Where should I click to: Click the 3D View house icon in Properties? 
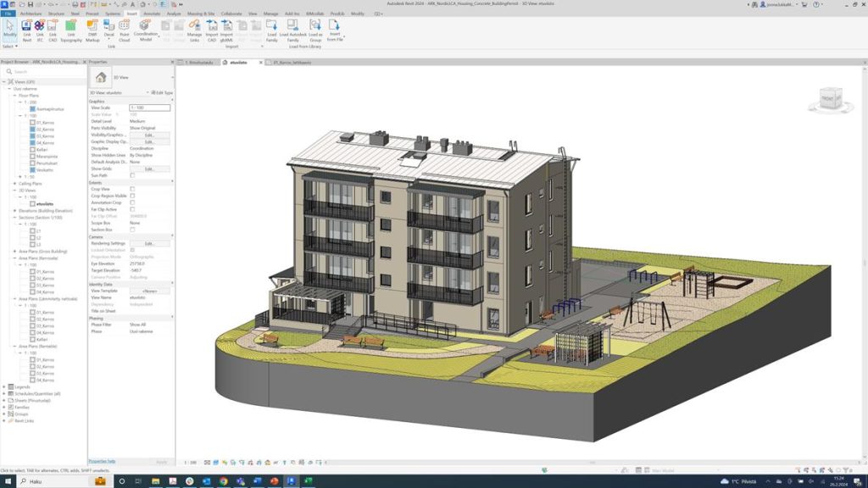(101, 77)
